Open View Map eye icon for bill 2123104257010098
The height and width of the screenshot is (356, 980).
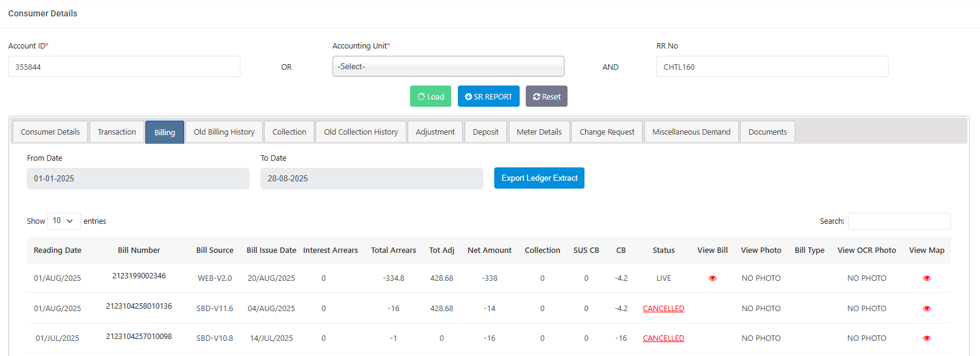926,338
